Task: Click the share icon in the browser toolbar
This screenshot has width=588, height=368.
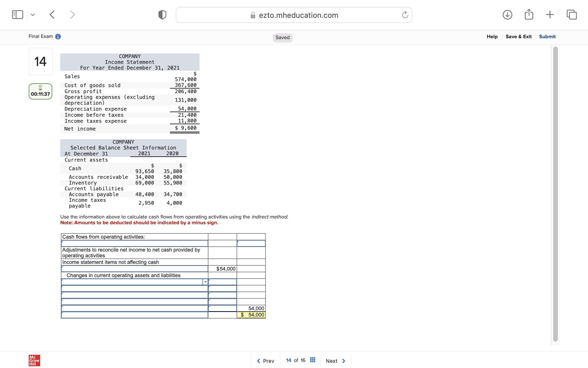Action: (x=529, y=14)
